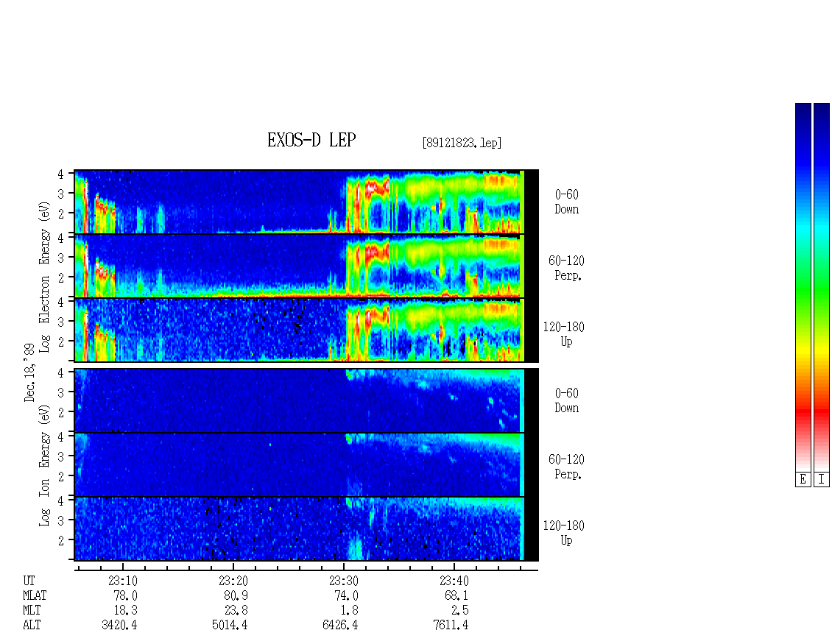Select the MLAT value 74.0
832x644 pixels.
347,595
